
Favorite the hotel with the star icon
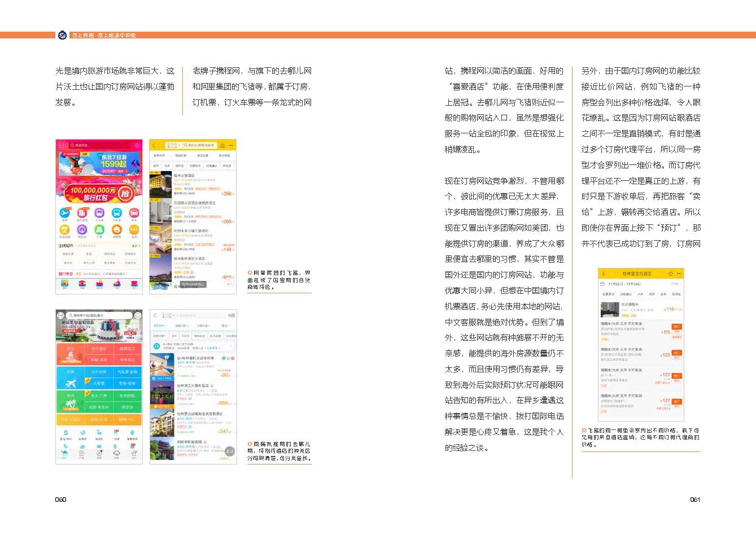tap(670, 273)
